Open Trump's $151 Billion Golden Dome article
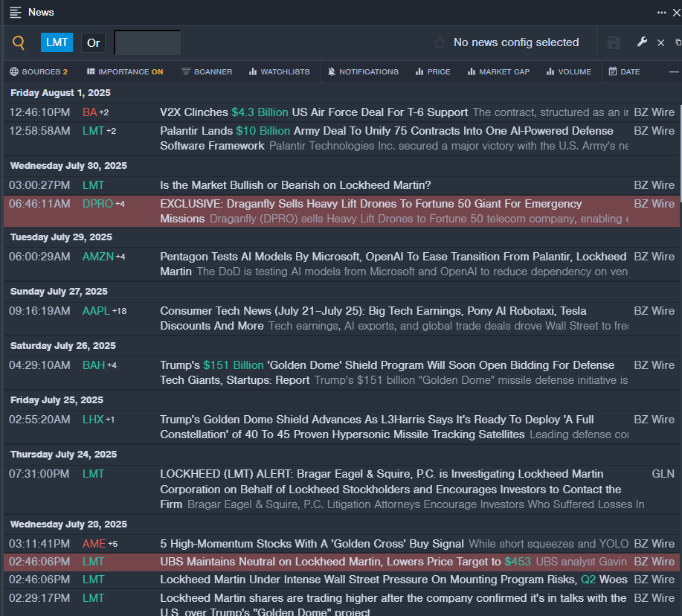Viewport: 682px width, 616px height. 387,373
